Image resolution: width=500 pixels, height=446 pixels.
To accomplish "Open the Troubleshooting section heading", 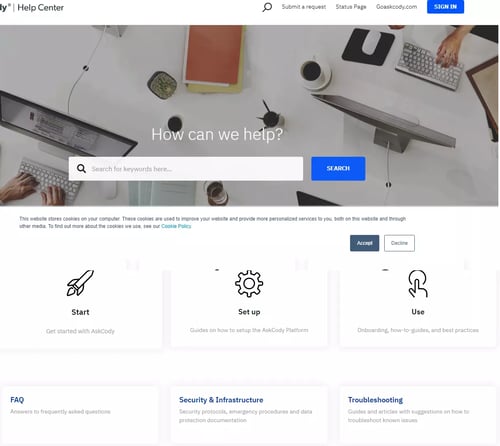I will coord(375,400).
